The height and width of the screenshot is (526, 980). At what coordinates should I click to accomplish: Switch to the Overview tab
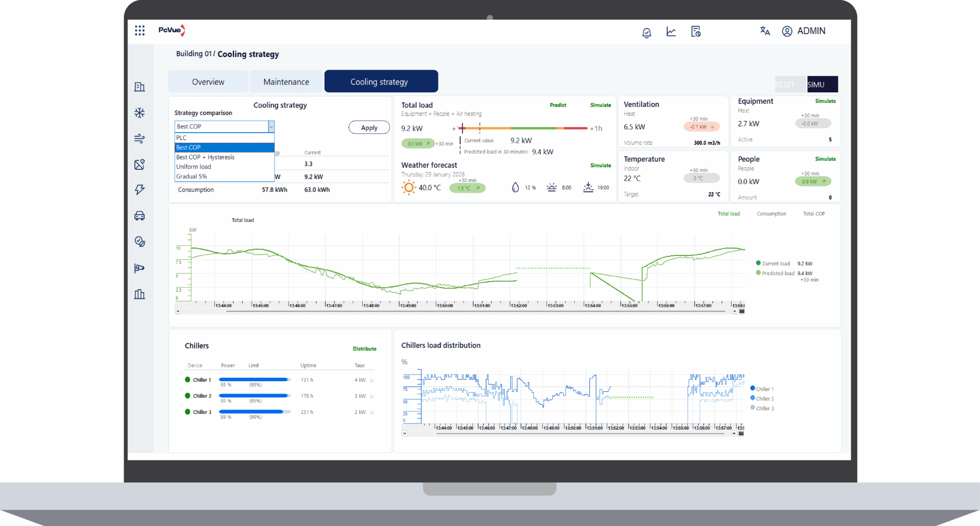tap(208, 82)
